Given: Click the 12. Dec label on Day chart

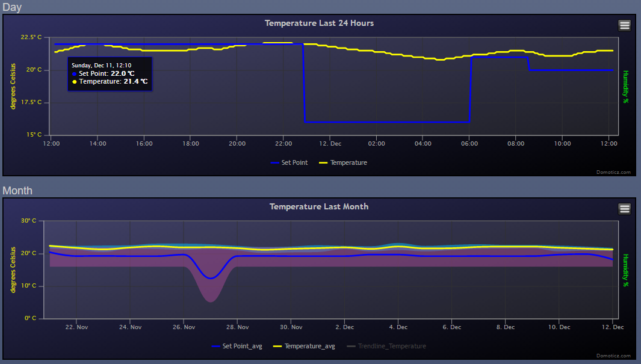Looking at the screenshot, I should pyautogui.click(x=330, y=144).
